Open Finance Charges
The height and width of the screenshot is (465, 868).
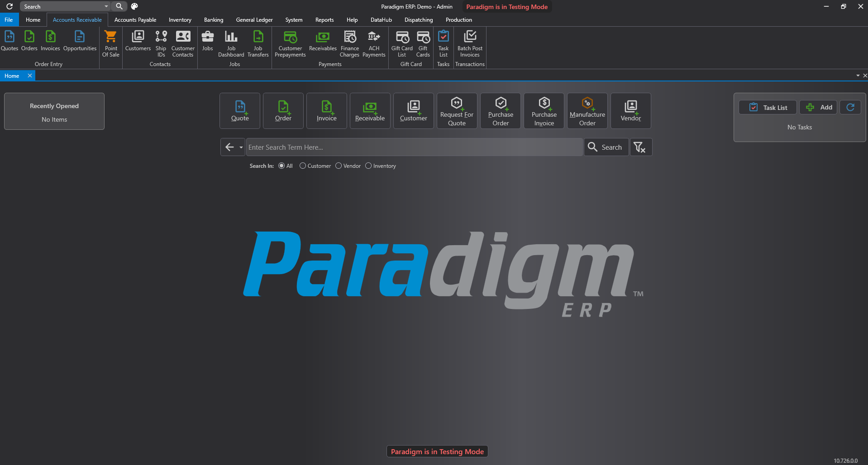(350, 43)
